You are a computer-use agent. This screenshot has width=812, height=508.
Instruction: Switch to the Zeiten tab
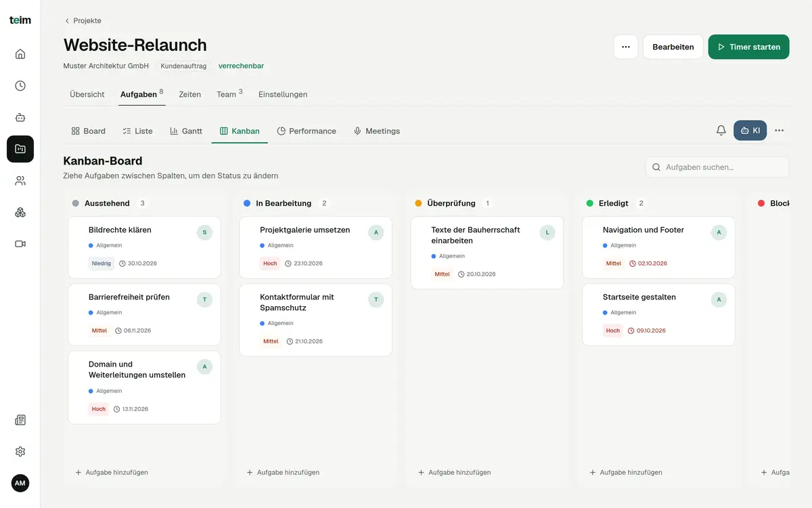(x=189, y=94)
